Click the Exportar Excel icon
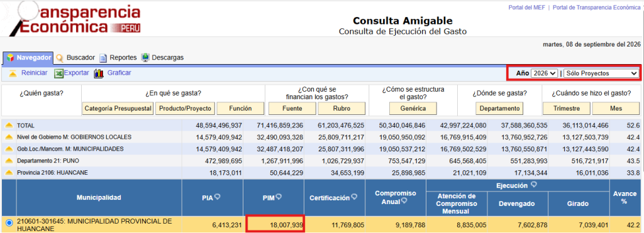644x233 pixels. pyautogui.click(x=59, y=73)
